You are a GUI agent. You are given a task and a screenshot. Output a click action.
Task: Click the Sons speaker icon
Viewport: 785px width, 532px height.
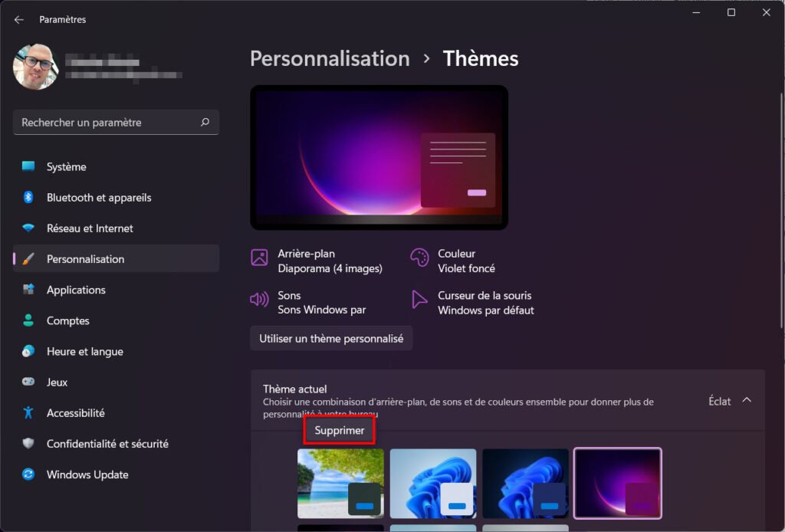259,299
